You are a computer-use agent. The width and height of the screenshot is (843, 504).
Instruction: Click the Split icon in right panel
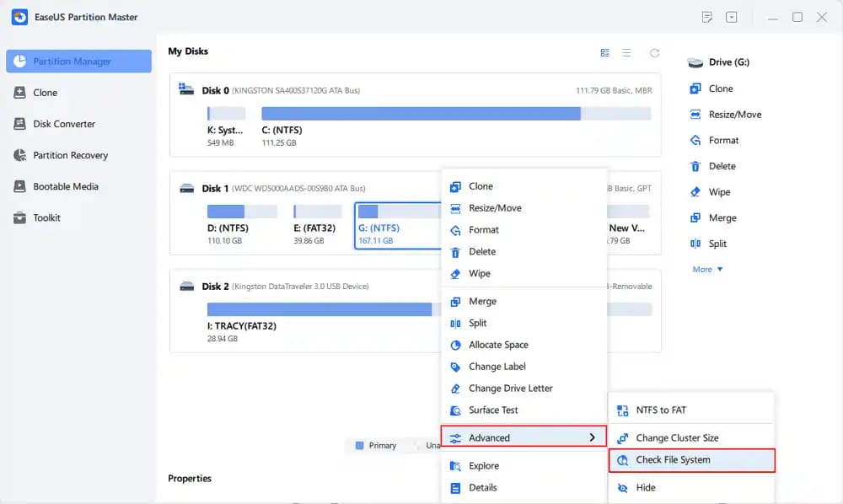coord(695,244)
